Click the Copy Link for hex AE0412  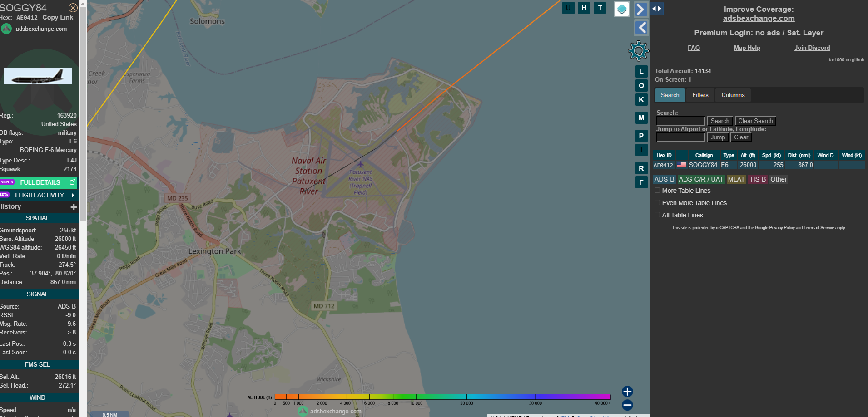tap(58, 17)
